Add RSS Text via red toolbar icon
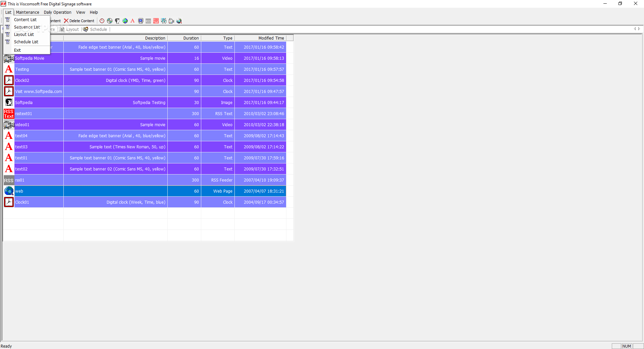This screenshot has width=644, height=349. [x=156, y=21]
